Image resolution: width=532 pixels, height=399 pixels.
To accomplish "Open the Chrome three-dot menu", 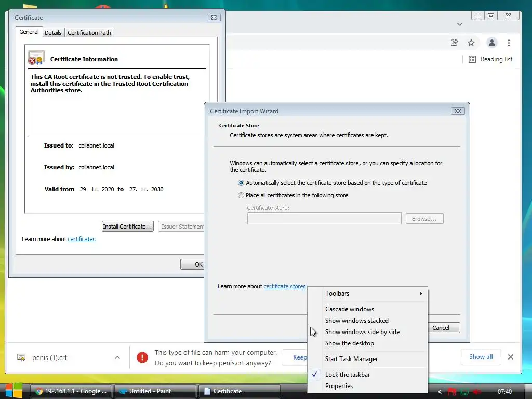I will 509,43.
